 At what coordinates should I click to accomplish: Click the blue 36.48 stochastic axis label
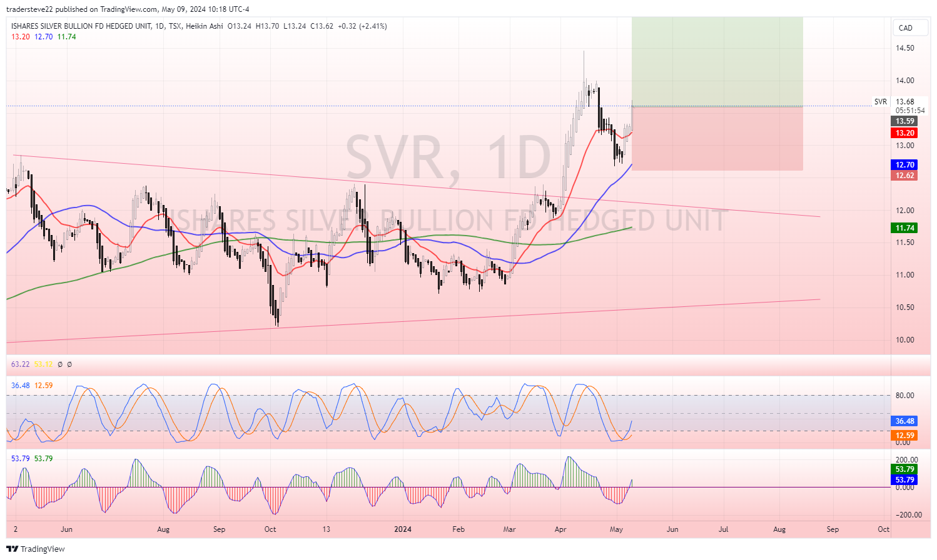click(x=904, y=421)
